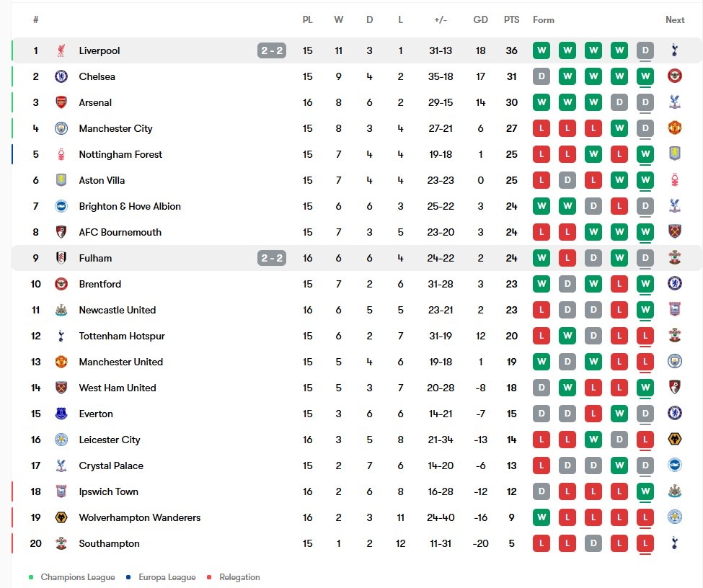The width and height of the screenshot is (703, 588).
Task: Click Leicester City's next opponent Wolves crest
Action: 674,440
